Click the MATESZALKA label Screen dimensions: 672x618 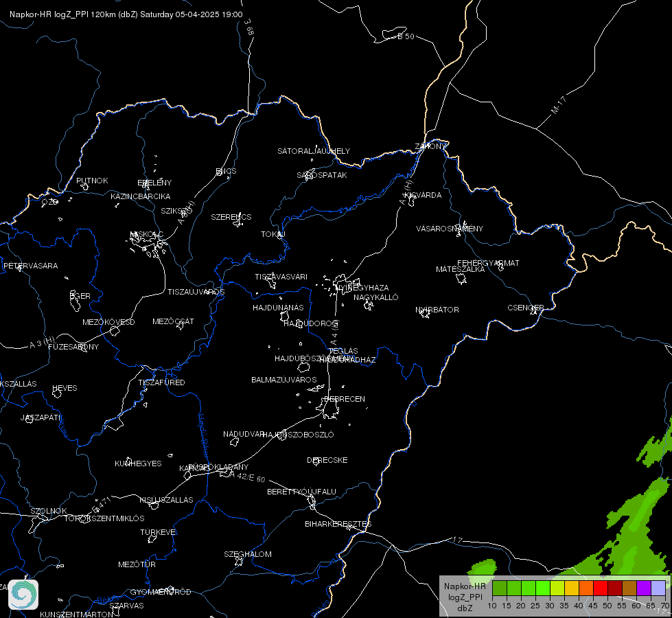point(461,269)
